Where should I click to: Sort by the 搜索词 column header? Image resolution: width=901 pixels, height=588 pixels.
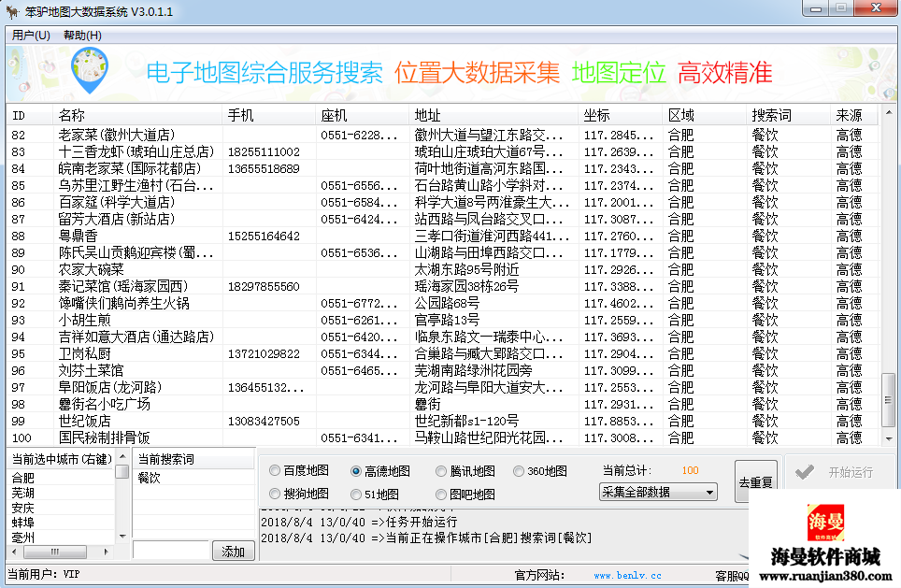click(x=788, y=116)
